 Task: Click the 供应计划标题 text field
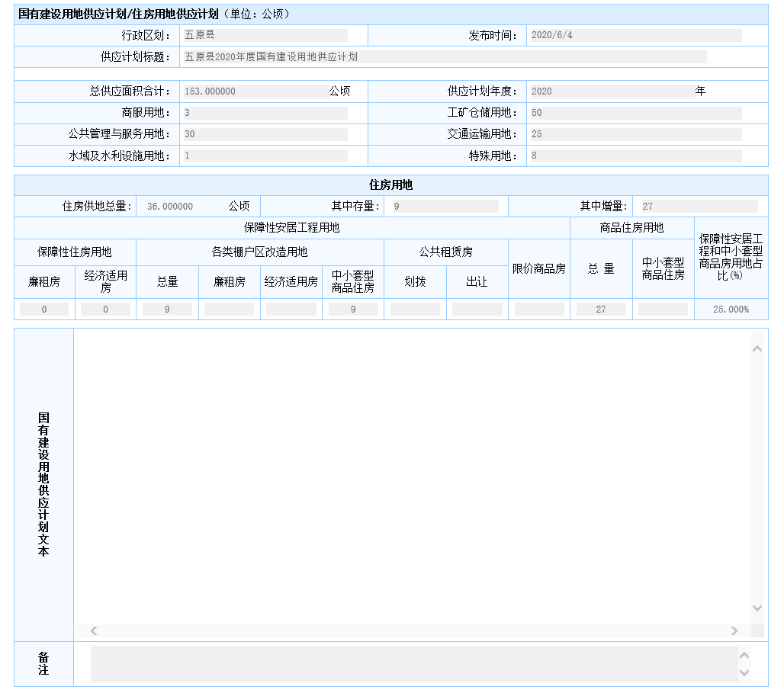pos(444,56)
